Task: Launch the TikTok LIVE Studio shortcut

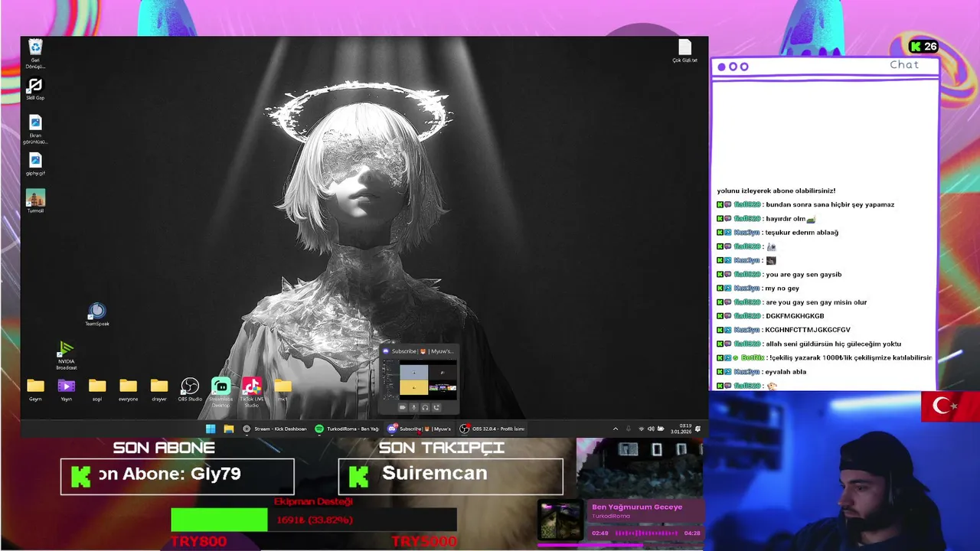Action: tap(252, 391)
